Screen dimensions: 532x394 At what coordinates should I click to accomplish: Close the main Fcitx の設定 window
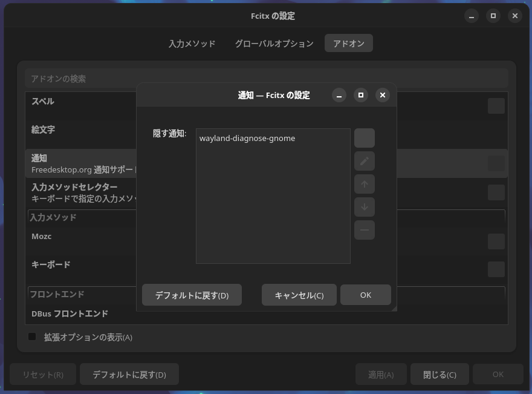coord(514,16)
